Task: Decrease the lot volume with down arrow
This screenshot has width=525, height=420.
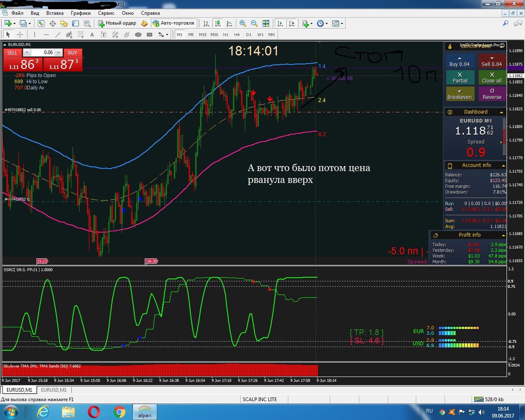Action: point(27,52)
